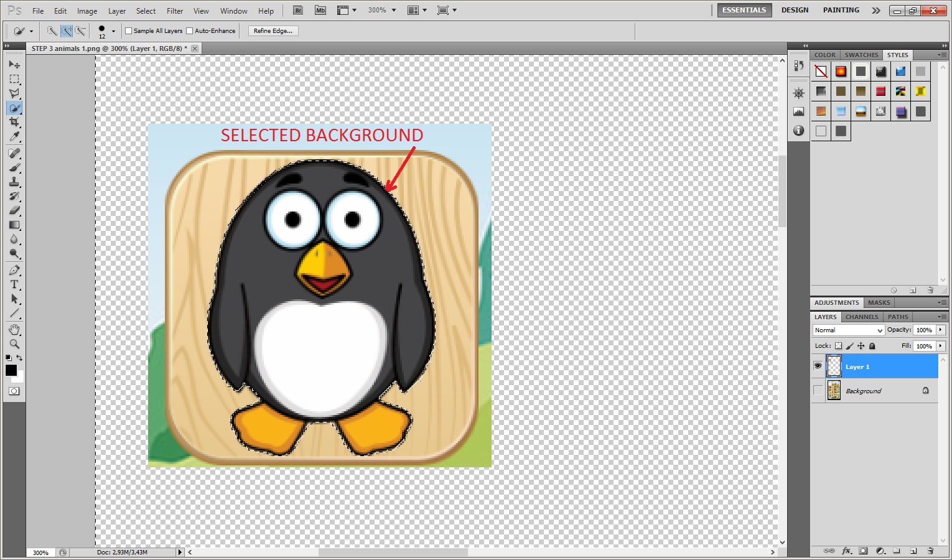The image size is (952, 560).
Task: Select the Zoom tool in the toolbox
Action: [x=14, y=343]
